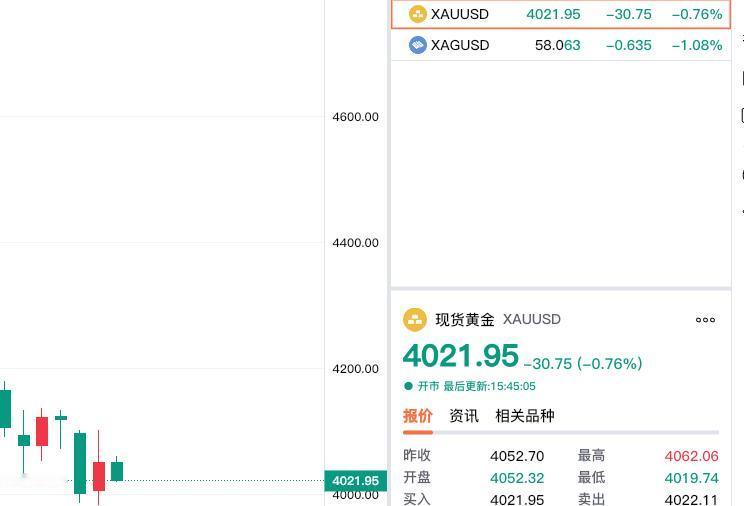The image size is (744, 506).
Task: Click the XAUUSD change value −30.75
Action: [x=629, y=14]
